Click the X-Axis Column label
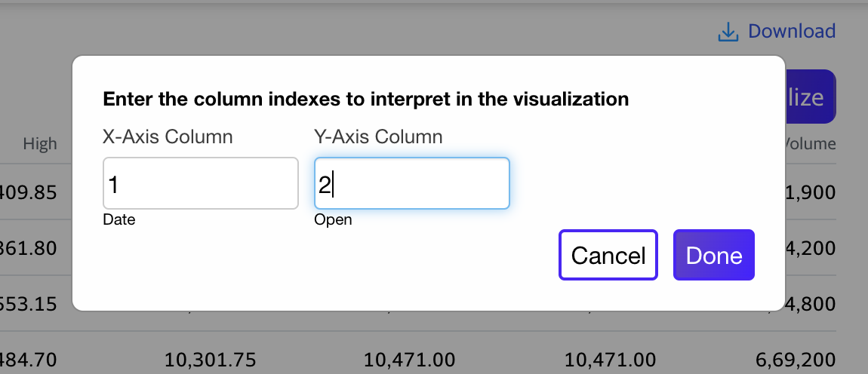The image size is (868, 374). pyautogui.click(x=168, y=136)
